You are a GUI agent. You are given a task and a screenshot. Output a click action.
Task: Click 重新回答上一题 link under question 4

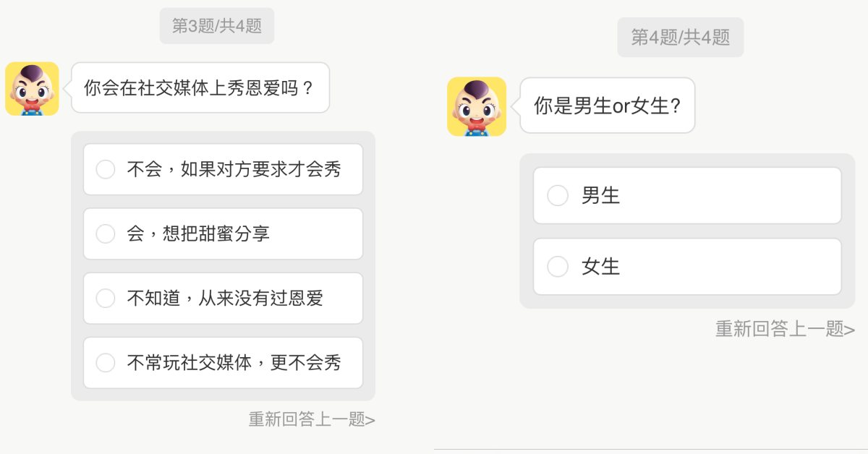[x=785, y=329]
